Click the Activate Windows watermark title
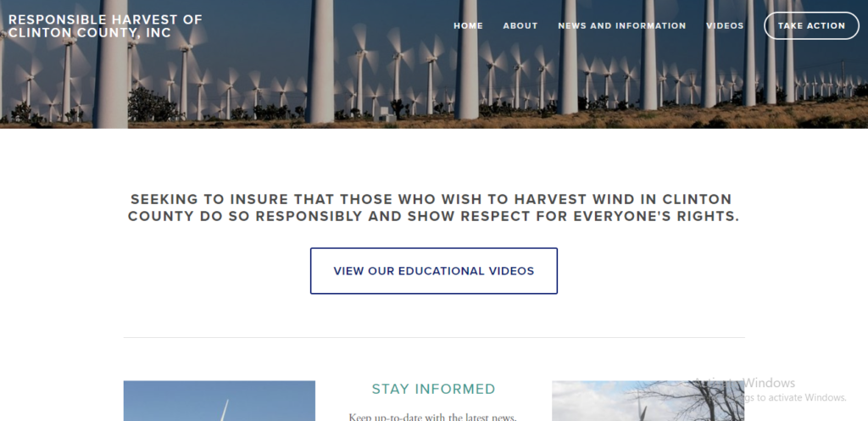This screenshot has height=421, width=868. (744, 383)
